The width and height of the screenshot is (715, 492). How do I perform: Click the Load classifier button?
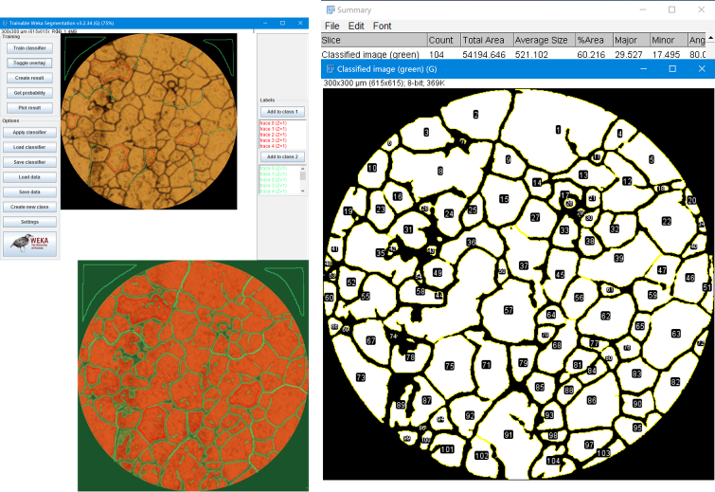click(x=30, y=147)
